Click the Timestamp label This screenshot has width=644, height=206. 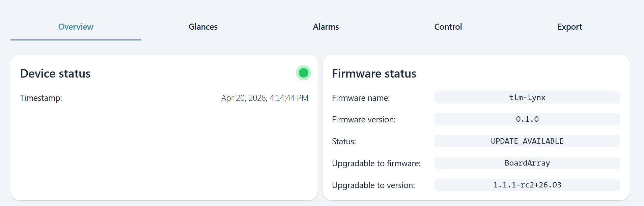click(41, 98)
